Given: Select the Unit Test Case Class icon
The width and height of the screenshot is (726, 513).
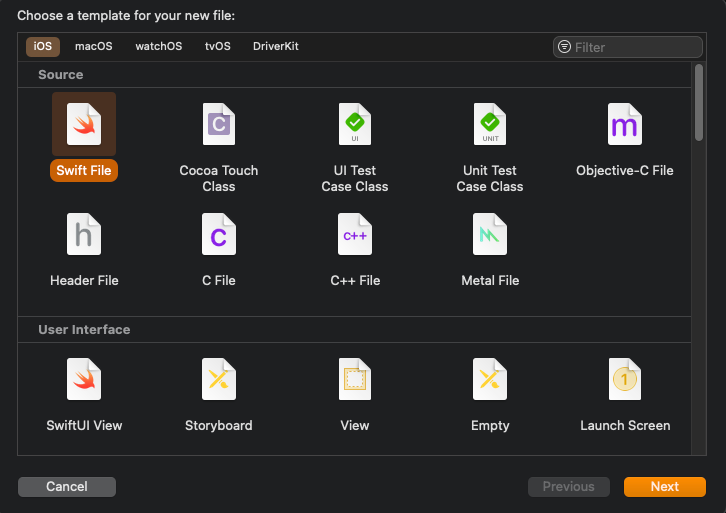Looking at the screenshot, I should [490, 124].
